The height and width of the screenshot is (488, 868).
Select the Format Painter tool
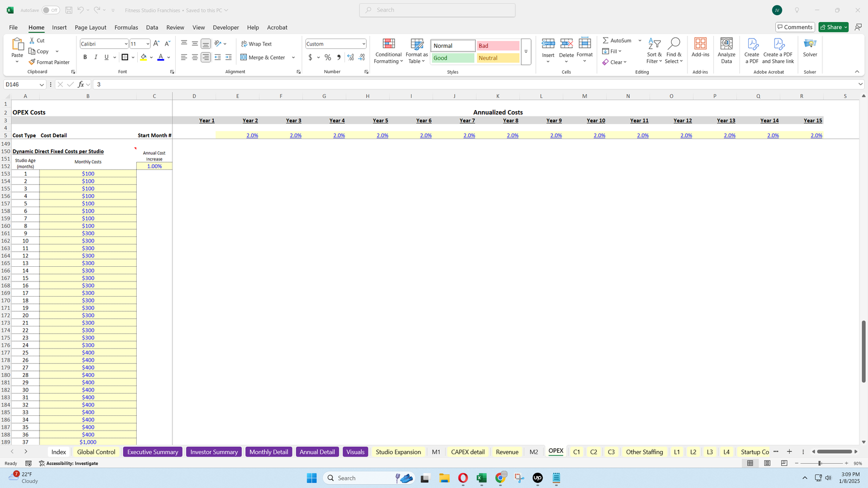(49, 62)
